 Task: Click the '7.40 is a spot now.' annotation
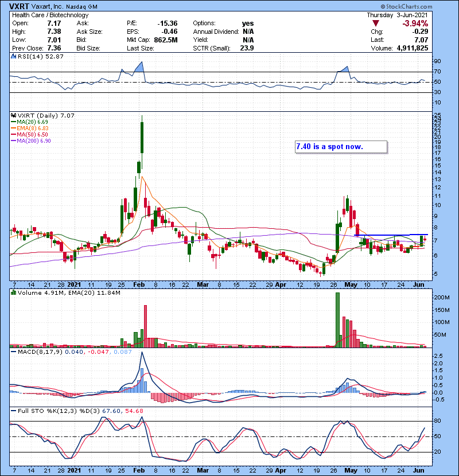pos(341,147)
